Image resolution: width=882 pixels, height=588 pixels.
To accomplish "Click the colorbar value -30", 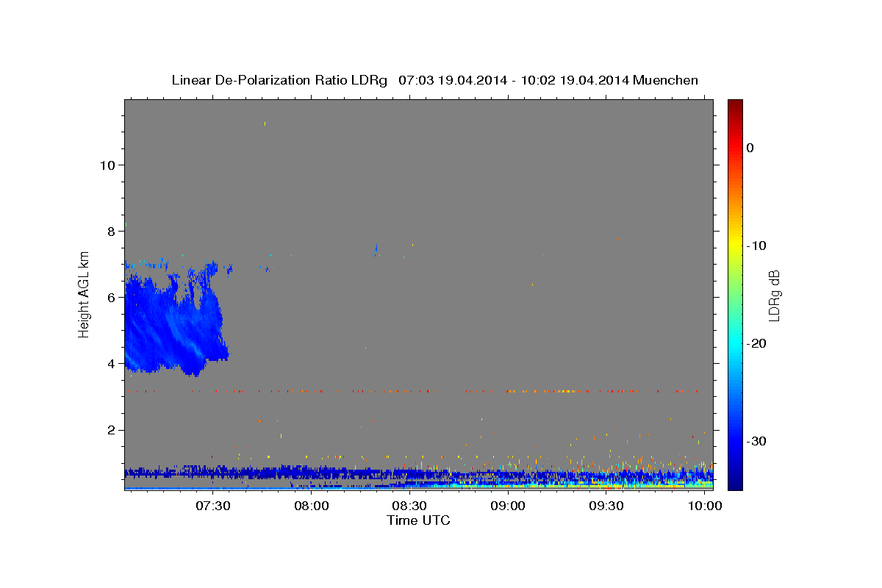I will point(755,441).
